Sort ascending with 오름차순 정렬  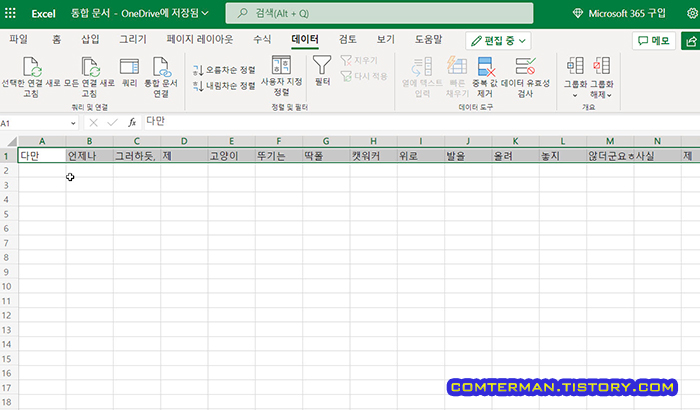point(224,70)
